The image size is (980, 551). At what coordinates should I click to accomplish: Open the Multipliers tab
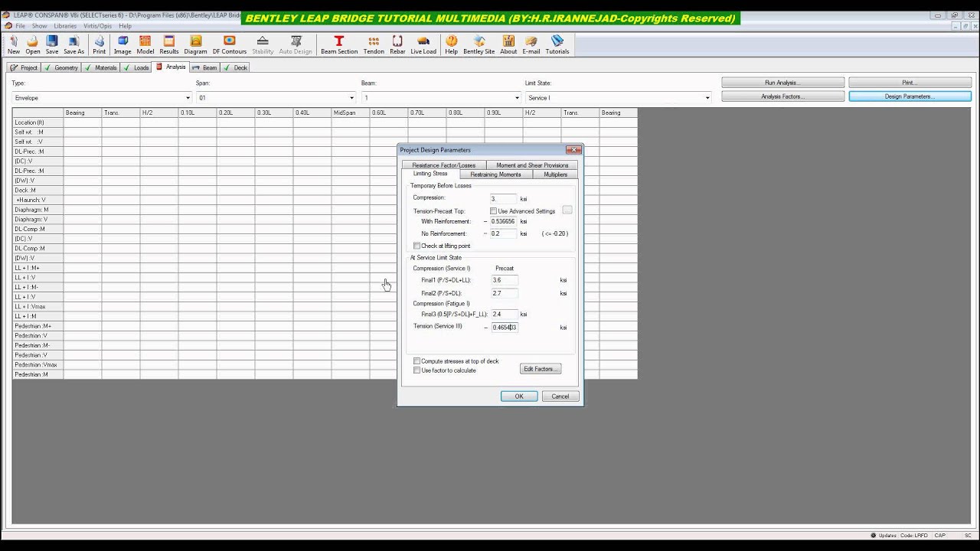tap(555, 174)
